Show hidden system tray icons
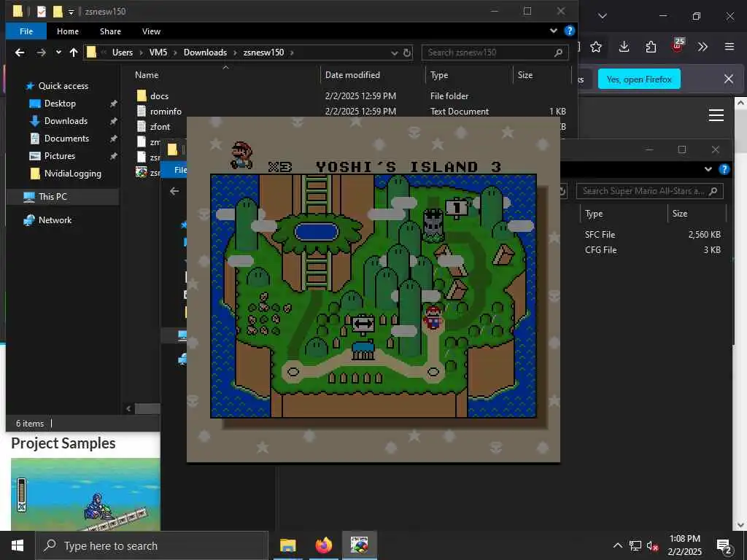 coord(617,545)
